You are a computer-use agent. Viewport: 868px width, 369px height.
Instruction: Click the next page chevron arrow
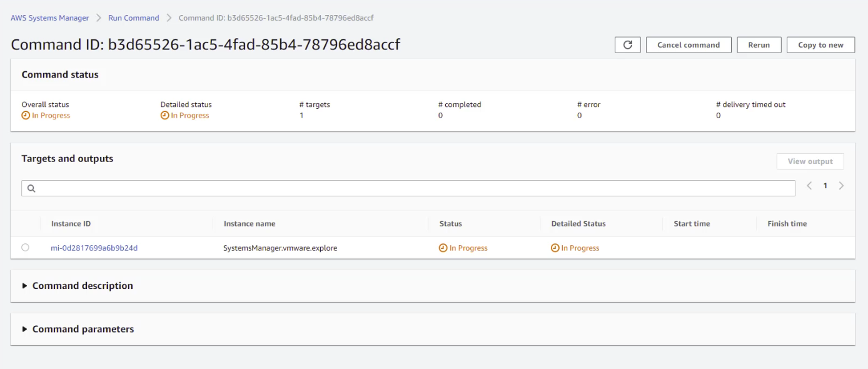(841, 186)
